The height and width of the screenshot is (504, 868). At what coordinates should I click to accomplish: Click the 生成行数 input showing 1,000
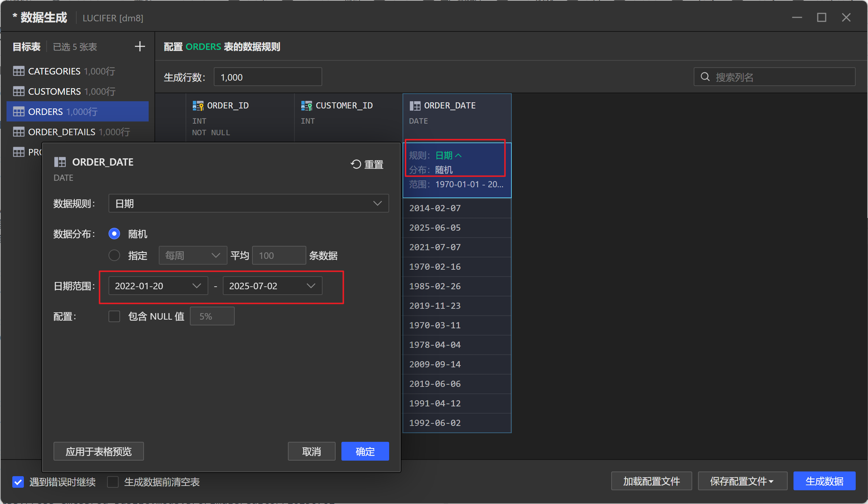267,77
